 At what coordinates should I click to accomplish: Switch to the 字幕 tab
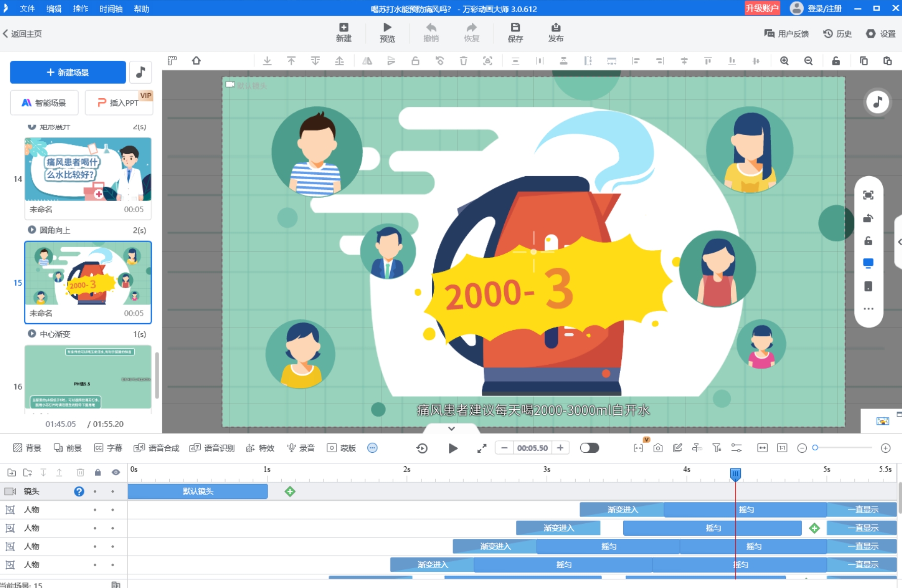[108, 448]
